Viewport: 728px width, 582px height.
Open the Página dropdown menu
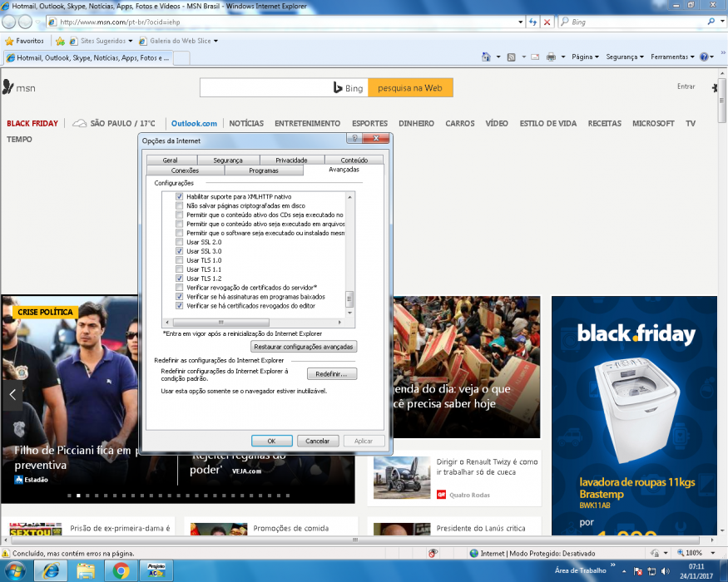pos(585,57)
